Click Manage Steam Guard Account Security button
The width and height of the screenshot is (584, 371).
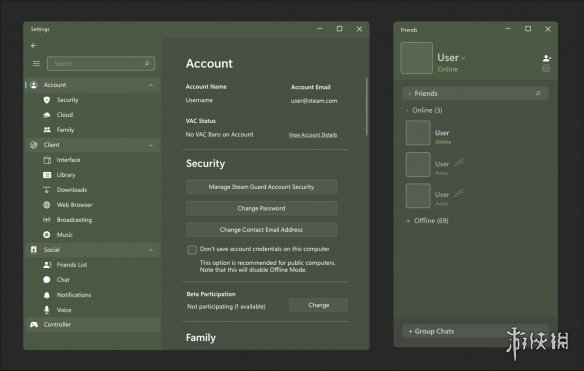(x=261, y=187)
